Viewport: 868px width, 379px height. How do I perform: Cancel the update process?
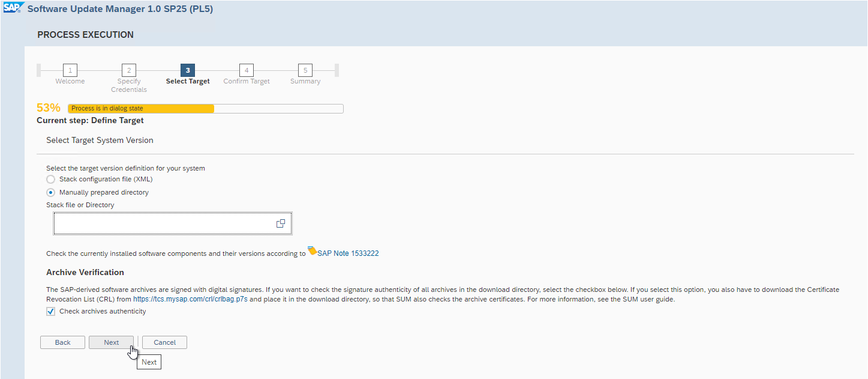click(x=164, y=342)
